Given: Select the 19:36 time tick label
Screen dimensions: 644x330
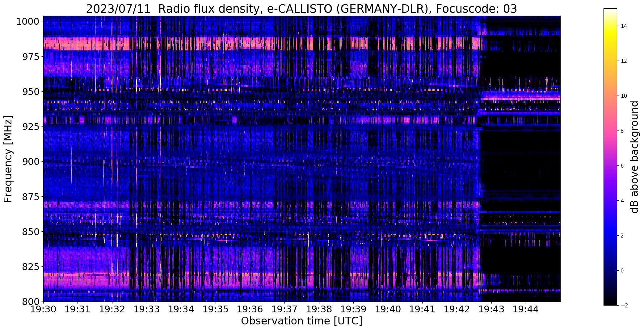Looking at the screenshot, I should tap(250, 309).
